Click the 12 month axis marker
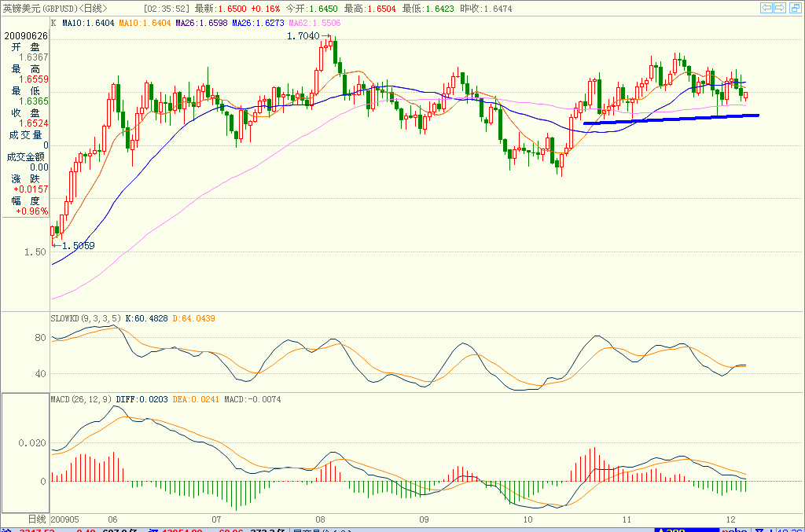The image size is (805, 532). pyautogui.click(x=731, y=519)
